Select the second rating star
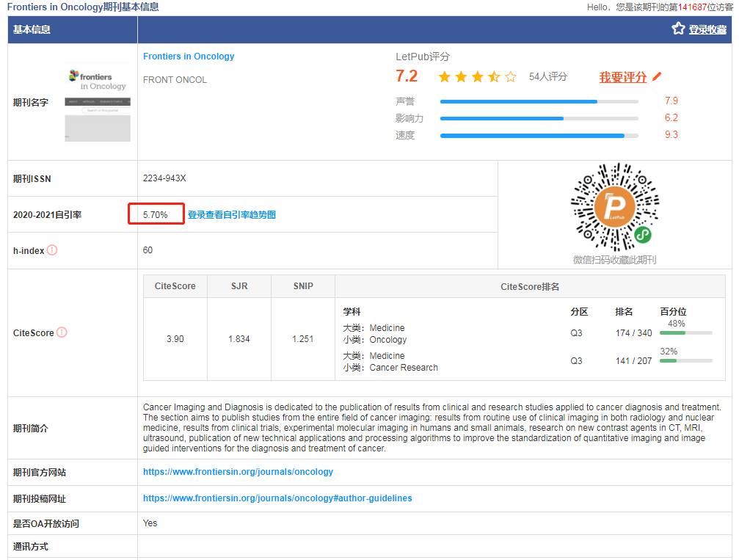The image size is (739, 560). point(461,76)
